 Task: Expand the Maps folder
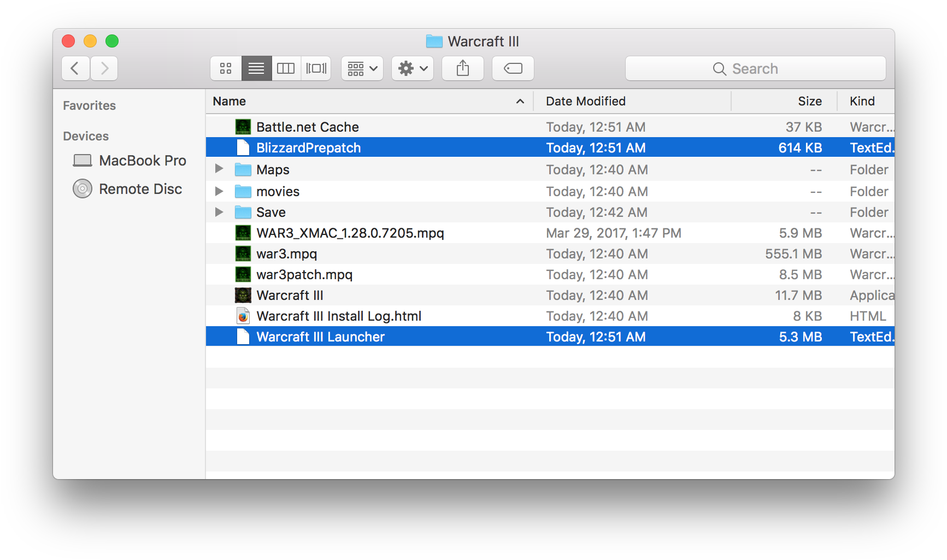tap(219, 169)
